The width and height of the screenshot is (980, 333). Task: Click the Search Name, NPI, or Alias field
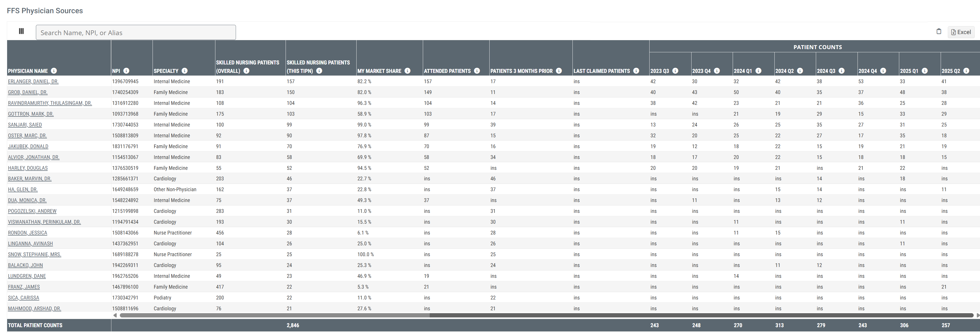coord(135,33)
